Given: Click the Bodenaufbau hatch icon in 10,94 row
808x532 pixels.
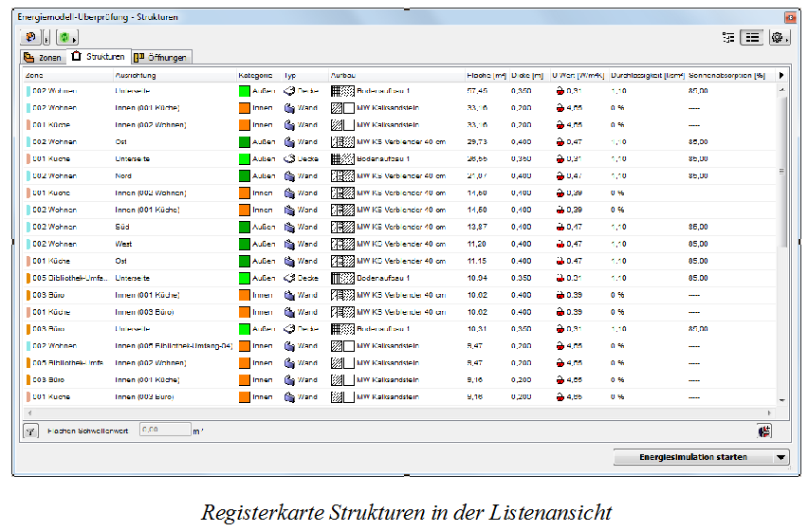Looking at the screenshot, I should tap(342, 279).
